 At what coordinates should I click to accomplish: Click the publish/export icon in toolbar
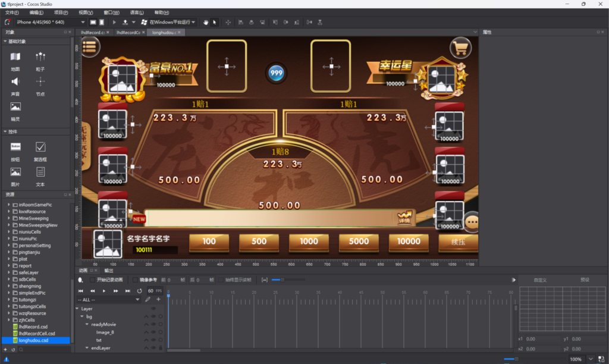125,22
